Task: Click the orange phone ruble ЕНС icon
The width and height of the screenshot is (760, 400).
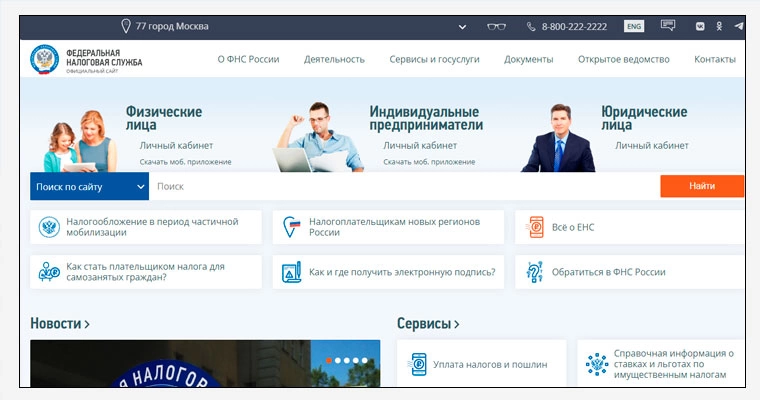Action: [x=535, y=227]
